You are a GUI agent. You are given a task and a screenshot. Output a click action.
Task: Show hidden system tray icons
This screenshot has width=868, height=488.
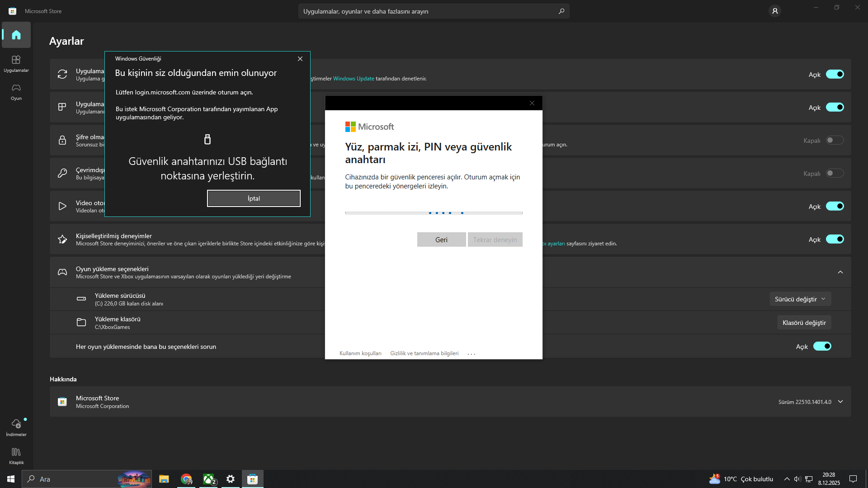[787, 479]
